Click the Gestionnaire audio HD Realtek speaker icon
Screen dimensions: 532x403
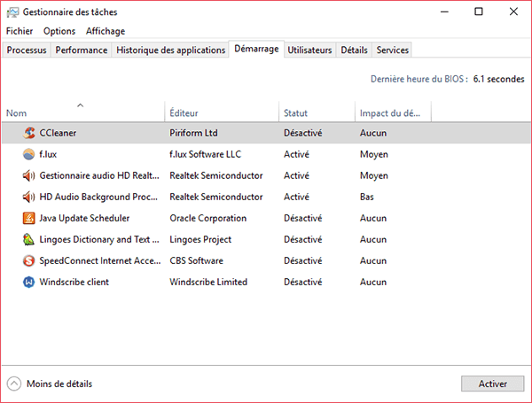[x=29, y=175]
